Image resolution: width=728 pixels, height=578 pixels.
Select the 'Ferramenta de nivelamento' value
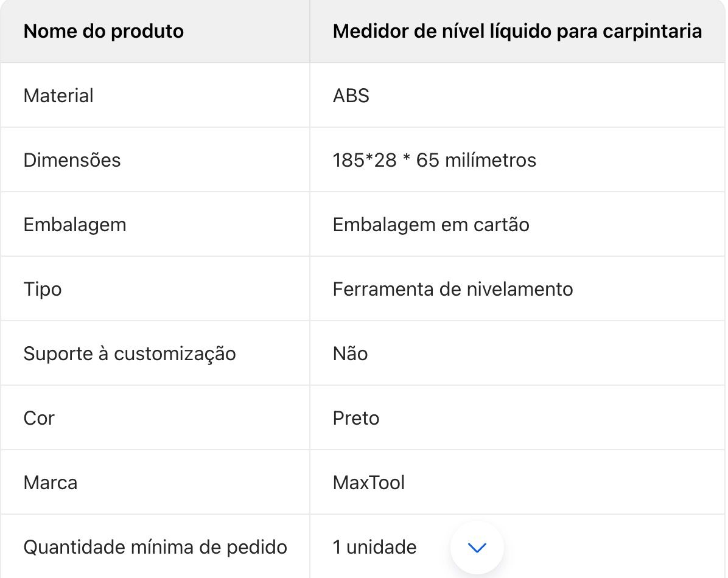pos(453,289)
